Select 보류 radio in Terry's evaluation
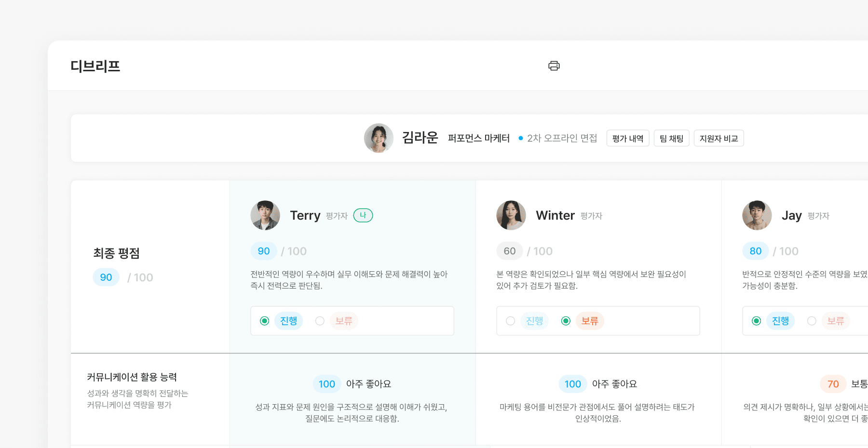This screenshot has width=868, height=448. point(320,321)
